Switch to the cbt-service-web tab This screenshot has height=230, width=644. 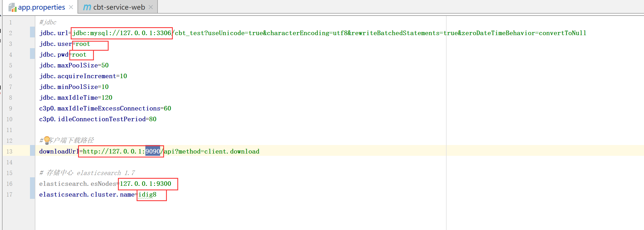coord(119,7)
